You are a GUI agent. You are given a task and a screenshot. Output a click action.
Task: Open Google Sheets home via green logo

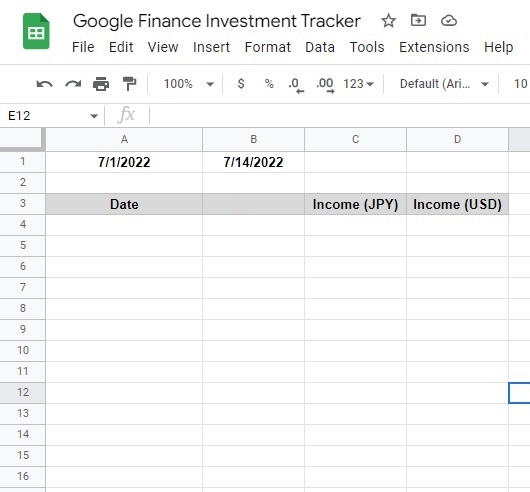(x=36, y=31)
